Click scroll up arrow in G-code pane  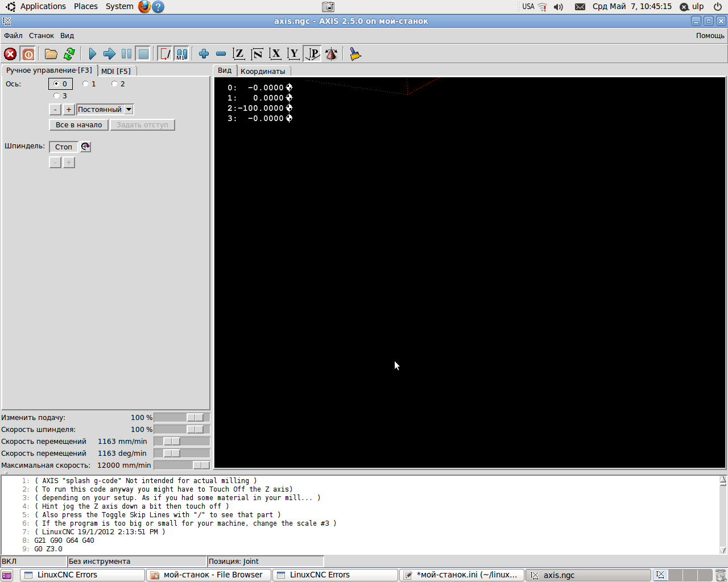(723, 480)
